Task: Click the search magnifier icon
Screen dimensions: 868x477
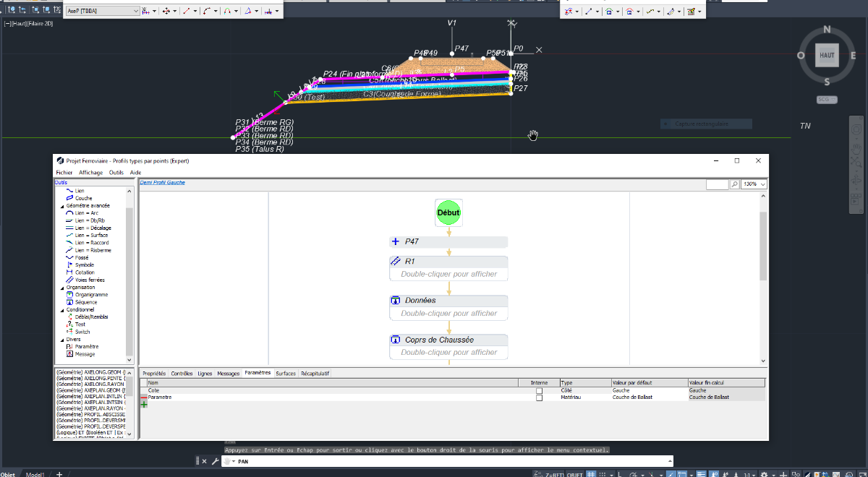Action: (735, 184)
